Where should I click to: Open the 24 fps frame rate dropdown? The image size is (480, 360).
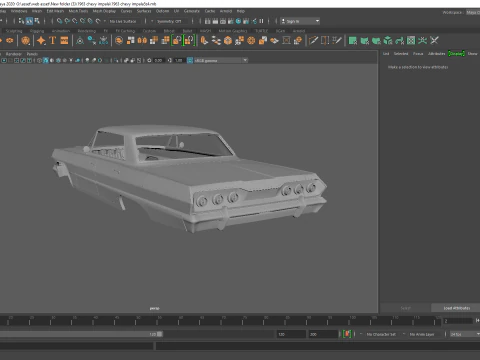click(464, 334)
